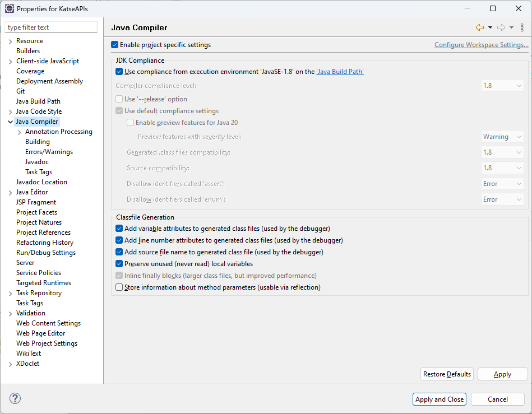The height and width of the screenshot is (414, 532).
Task: Click the Eclipse icon in title bar
Action: [10, 8]
